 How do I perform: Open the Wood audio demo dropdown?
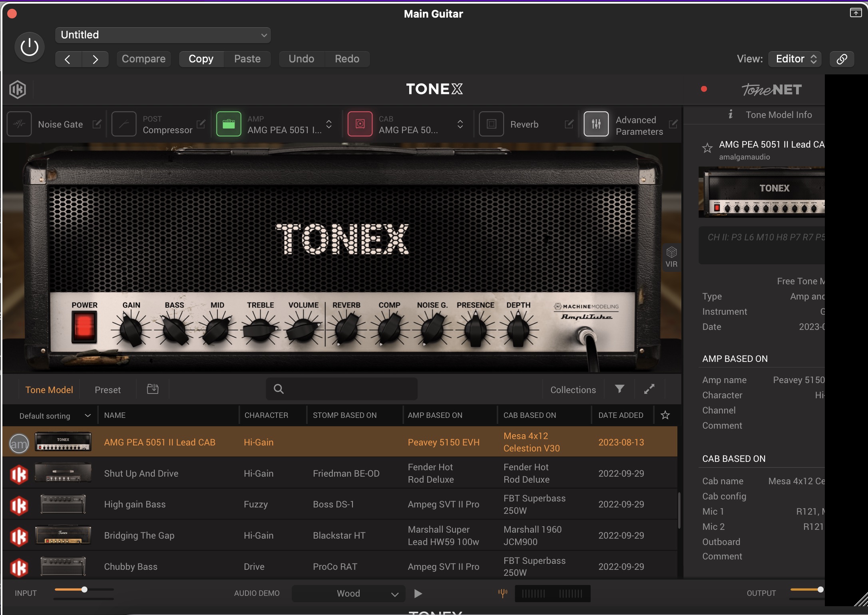[348, 593]
